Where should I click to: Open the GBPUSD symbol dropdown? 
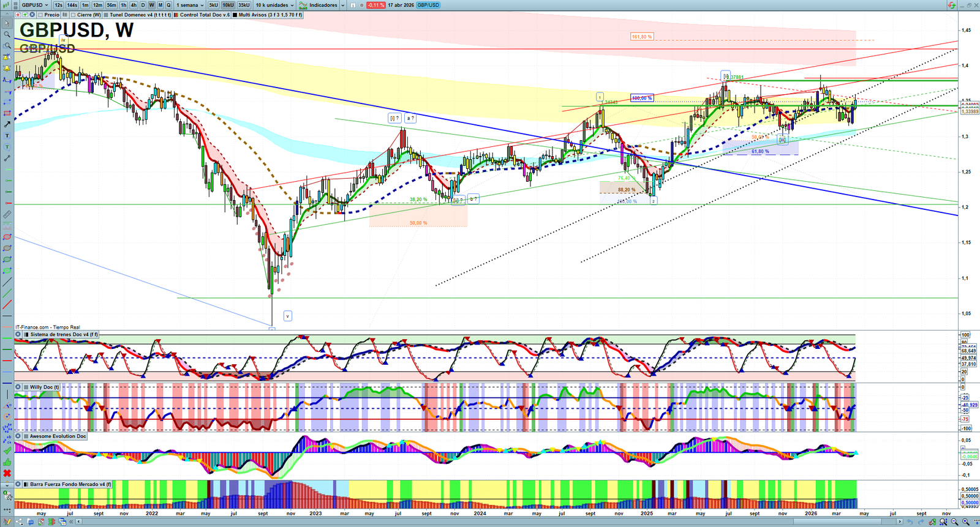35,5
